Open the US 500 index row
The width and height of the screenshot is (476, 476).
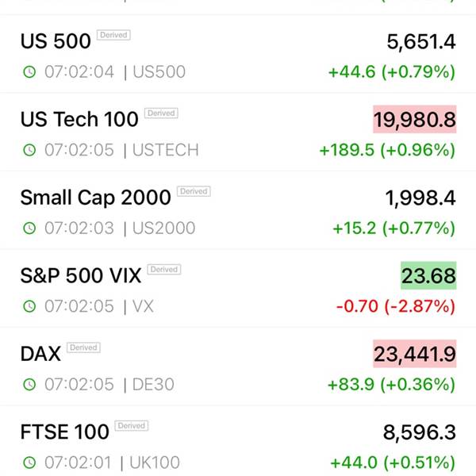[238, 55]
